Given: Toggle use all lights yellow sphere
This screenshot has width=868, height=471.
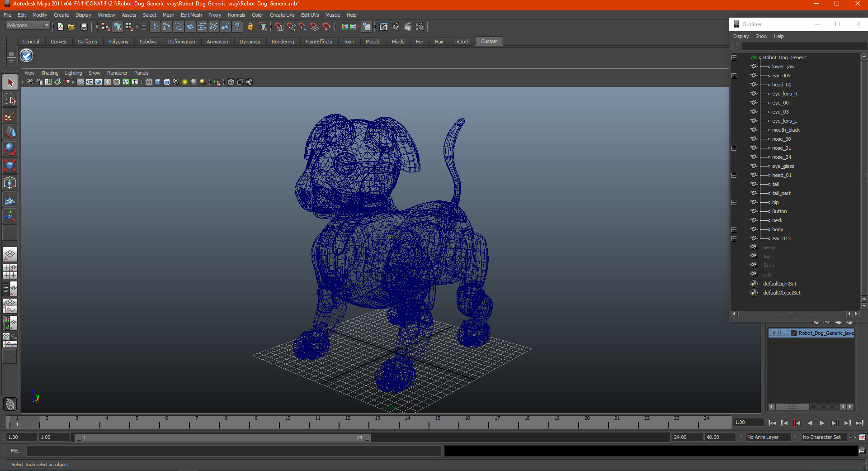Looking at the screenshot, I should 185,82.
